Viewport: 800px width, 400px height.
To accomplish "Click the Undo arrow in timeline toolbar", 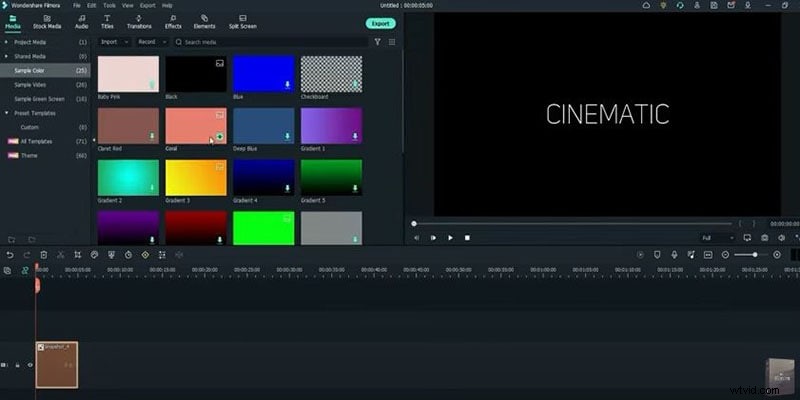I will pyautogui.click(x=9, y=255).
